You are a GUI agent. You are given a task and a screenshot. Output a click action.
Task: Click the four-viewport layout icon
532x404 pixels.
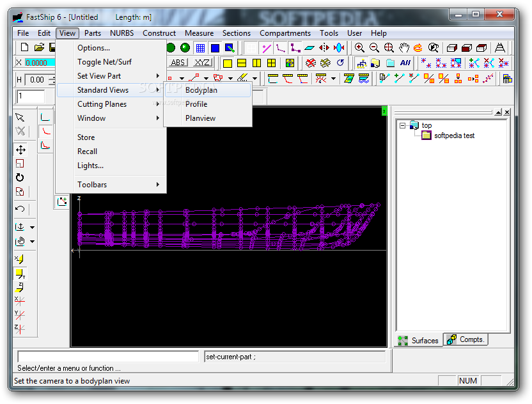(x=271, y=63)
